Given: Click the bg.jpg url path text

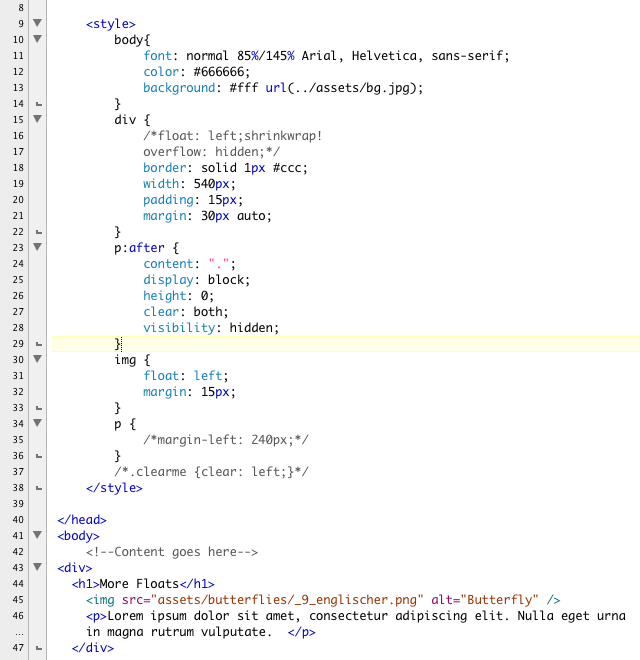Looking at the screenshot, I should click(346, 87).
